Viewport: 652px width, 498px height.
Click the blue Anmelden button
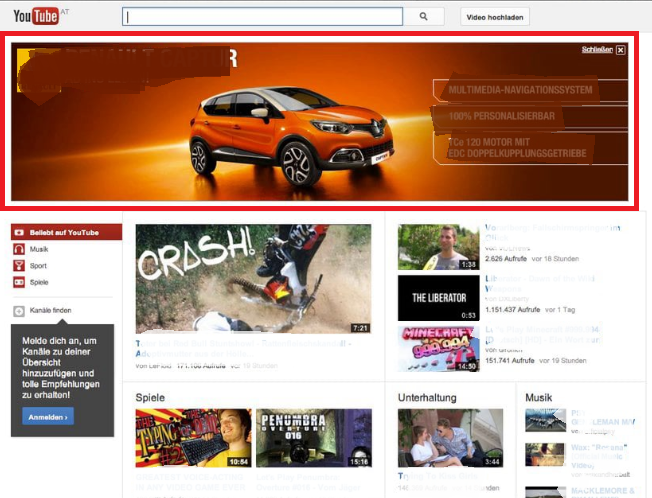(x=48, y=417)
